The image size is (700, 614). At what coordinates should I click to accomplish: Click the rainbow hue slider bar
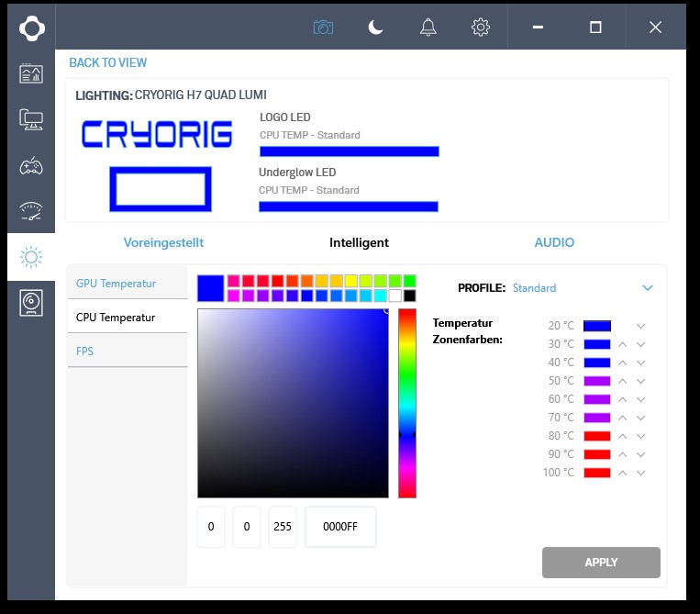pos(407,403)
